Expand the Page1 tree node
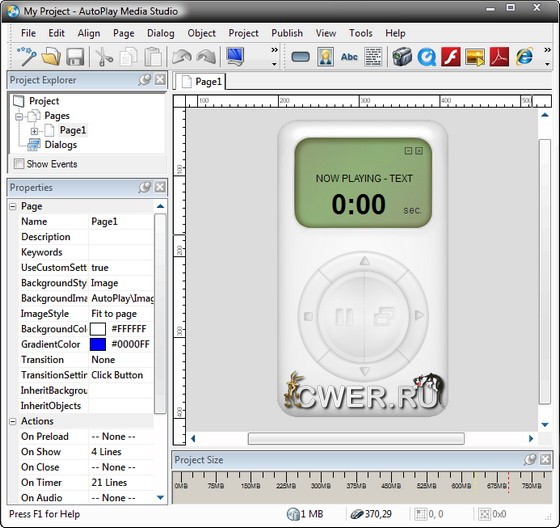Viewport: 560px width, 528px height. click(x=34, y=131)
